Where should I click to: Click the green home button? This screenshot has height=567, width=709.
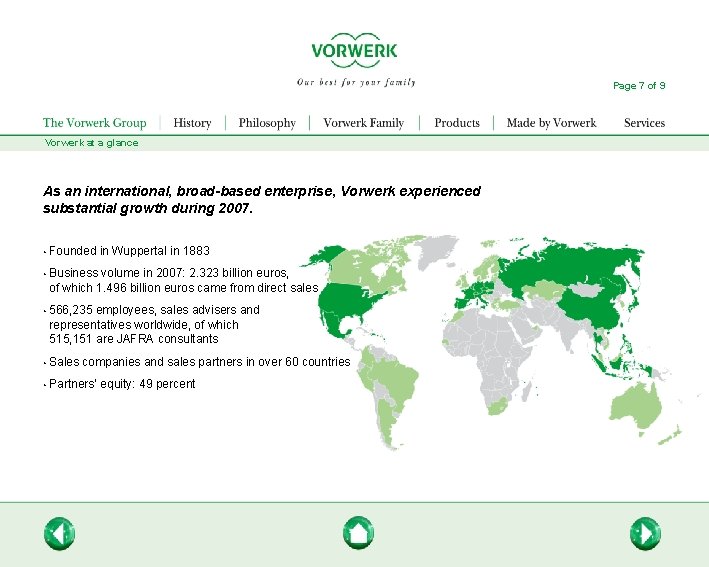coord(358,533)
